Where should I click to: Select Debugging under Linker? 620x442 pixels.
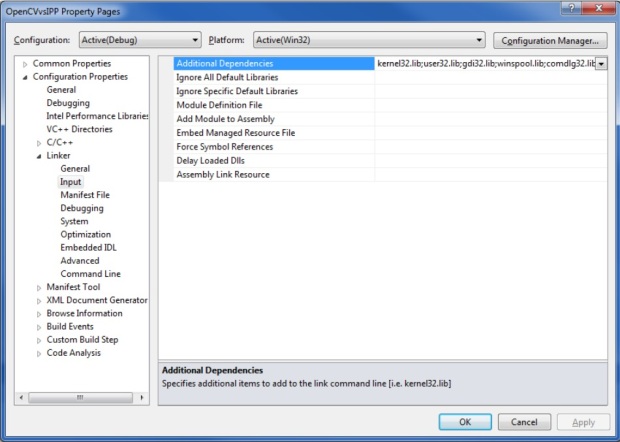pos(82,208)
